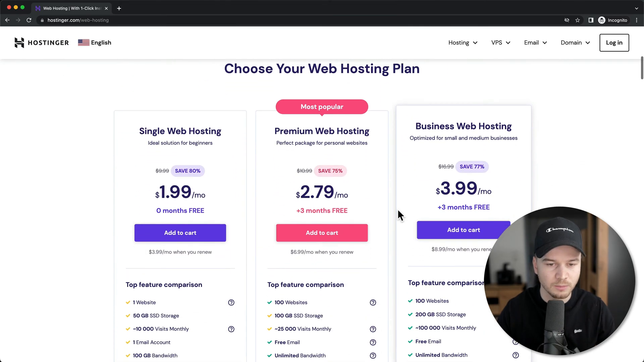644x362 pixels.
Task: Click the browser bookmark star icon
Action: pos(578,20)
